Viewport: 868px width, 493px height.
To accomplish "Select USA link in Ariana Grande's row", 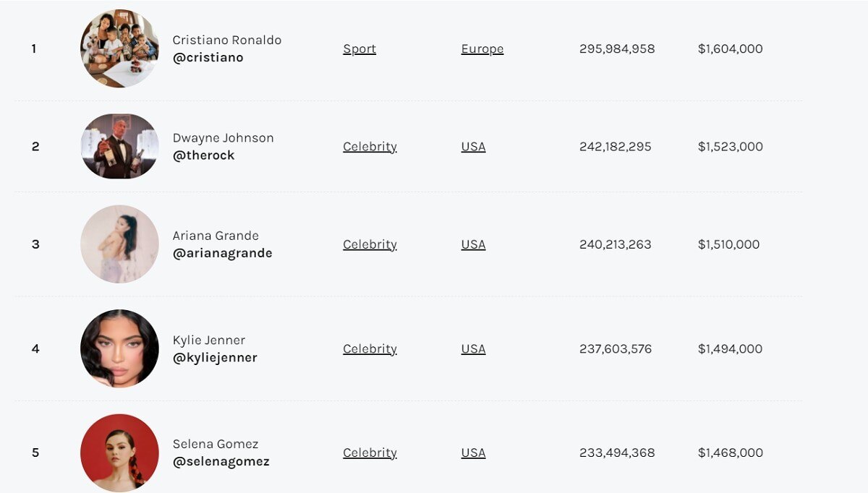I will (473, 244).
